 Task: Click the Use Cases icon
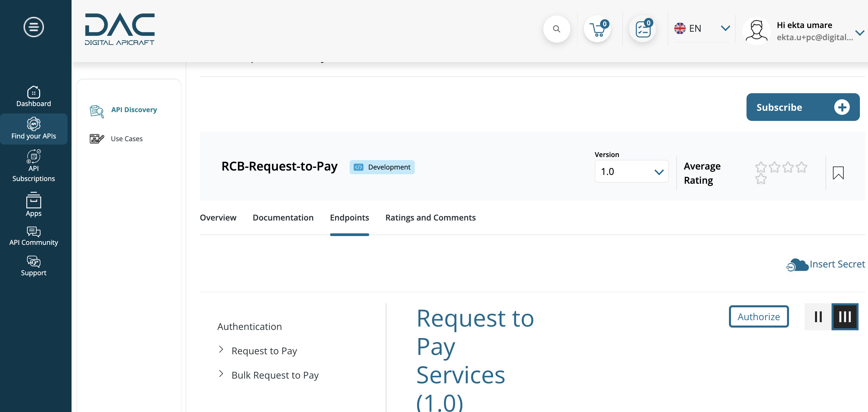(x=97, y=139)
